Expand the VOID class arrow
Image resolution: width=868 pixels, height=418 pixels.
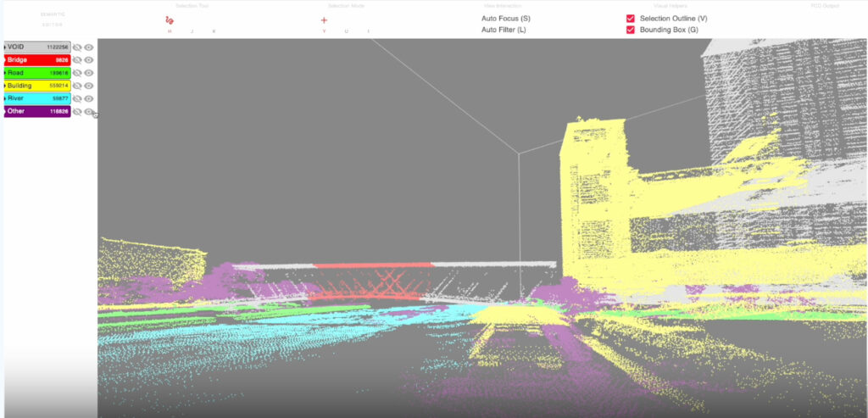tap(5, 47)
